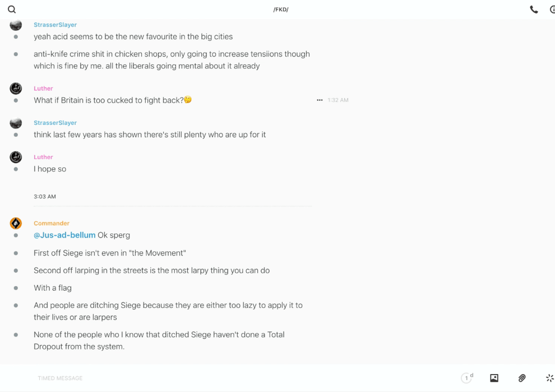Click the 1:32 AM message timestamp
555x392 pixels.
pyautogui.click(x=338, y=100)
